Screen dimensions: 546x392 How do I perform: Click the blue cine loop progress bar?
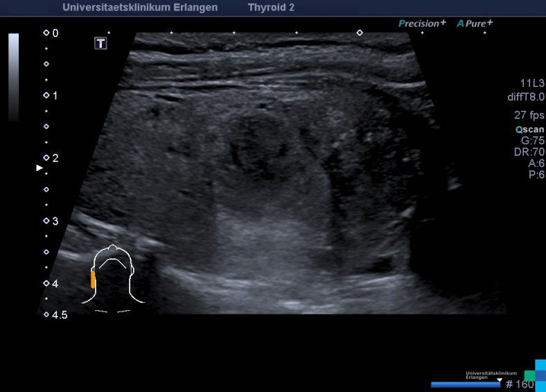click(x=465, y=384)
